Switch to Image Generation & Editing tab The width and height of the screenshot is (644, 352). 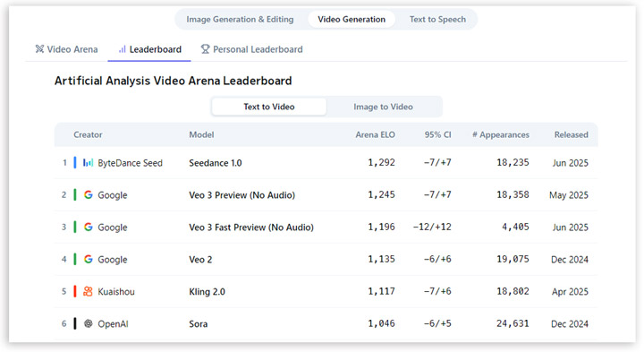(x=240, y=20)
